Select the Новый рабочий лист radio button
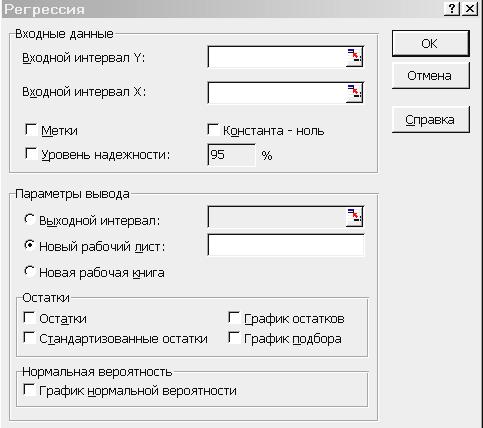This screenshot has width=483, height=428. pos(29,246)
